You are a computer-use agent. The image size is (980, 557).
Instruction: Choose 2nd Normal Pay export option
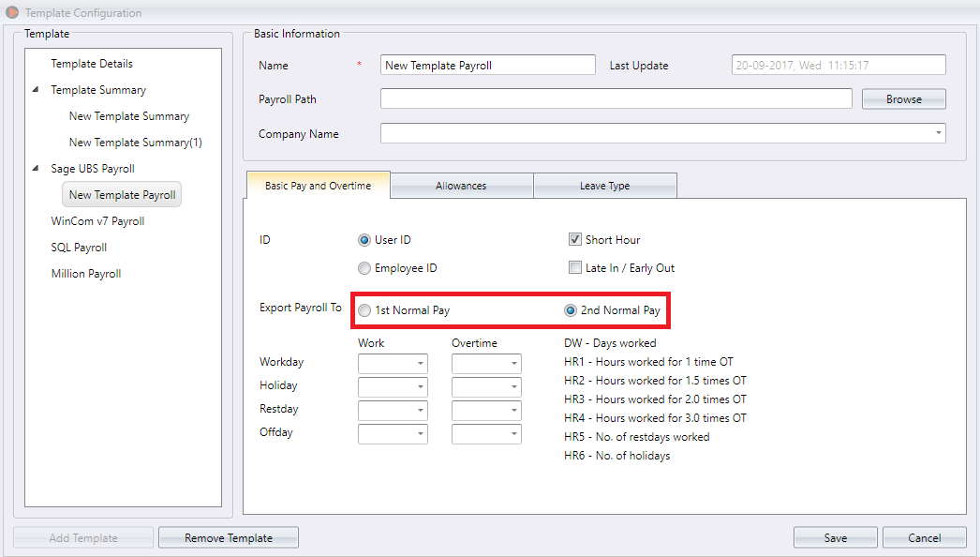click(570, 310)
